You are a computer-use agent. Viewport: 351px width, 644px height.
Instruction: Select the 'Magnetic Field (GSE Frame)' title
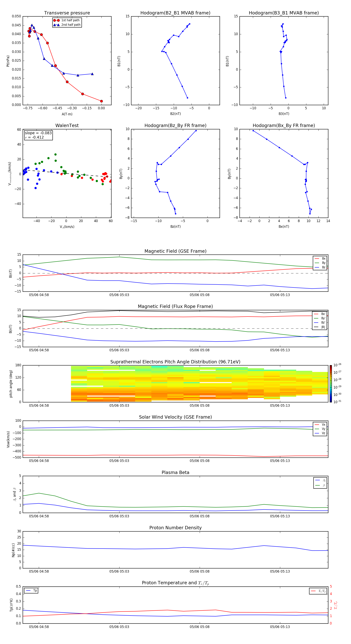coord(175,251)
